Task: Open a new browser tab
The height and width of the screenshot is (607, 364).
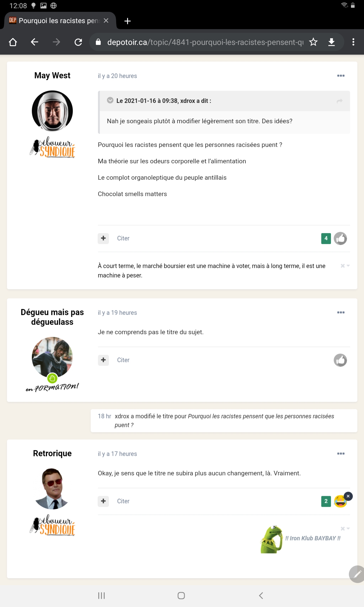Action: tap(128, 21)
